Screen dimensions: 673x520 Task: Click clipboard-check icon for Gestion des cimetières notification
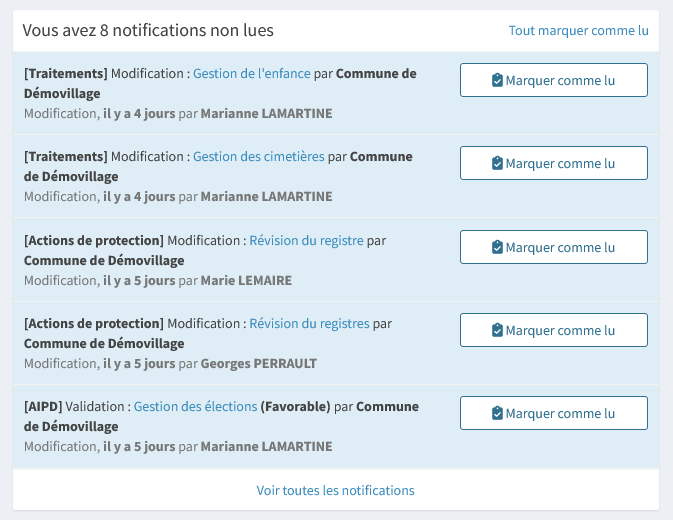(x=497, y=163)
